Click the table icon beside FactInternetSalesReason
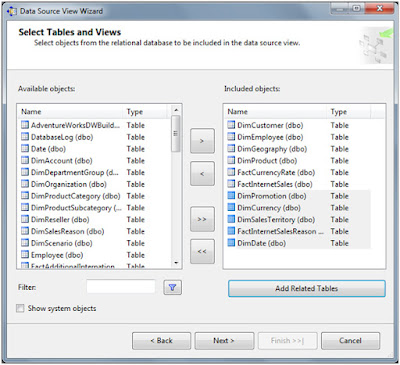Screen dimensions: 400x365 tap(231, 231)
